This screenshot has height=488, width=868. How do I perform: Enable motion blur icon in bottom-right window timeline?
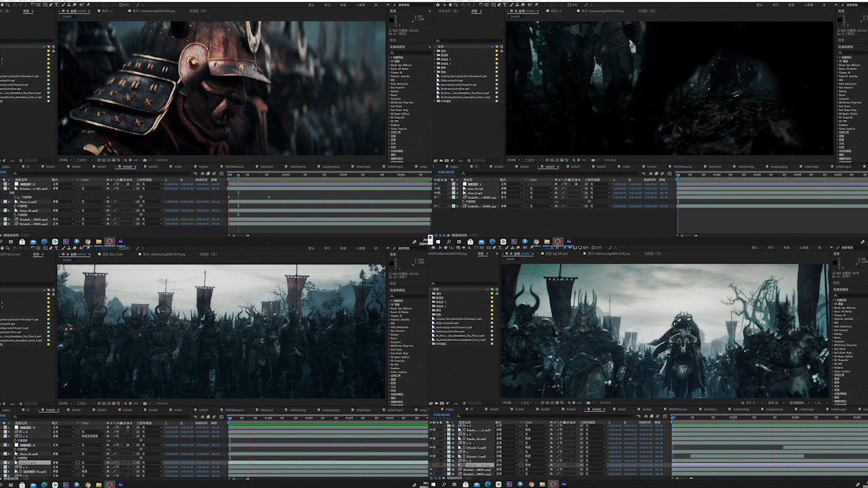[x=658, y=416]
